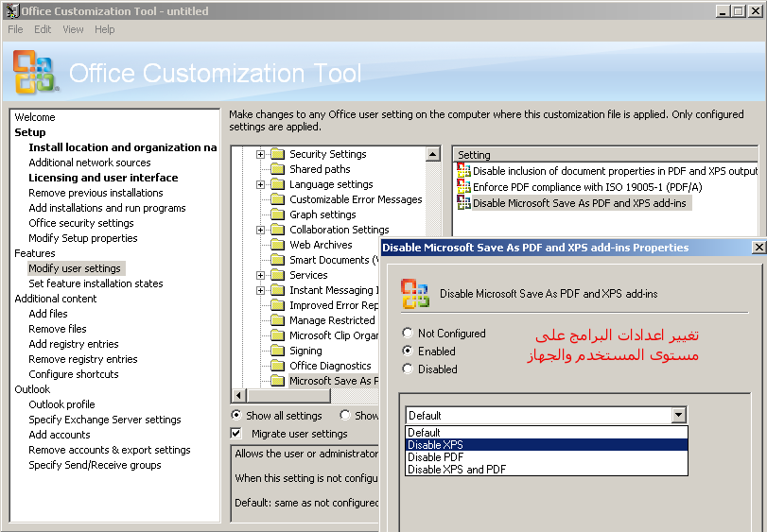The width and height of the screenshot is (767, 532).
Task: Expand the Language settings tree node
Action: pyautogui.click(x=260, y=184)
